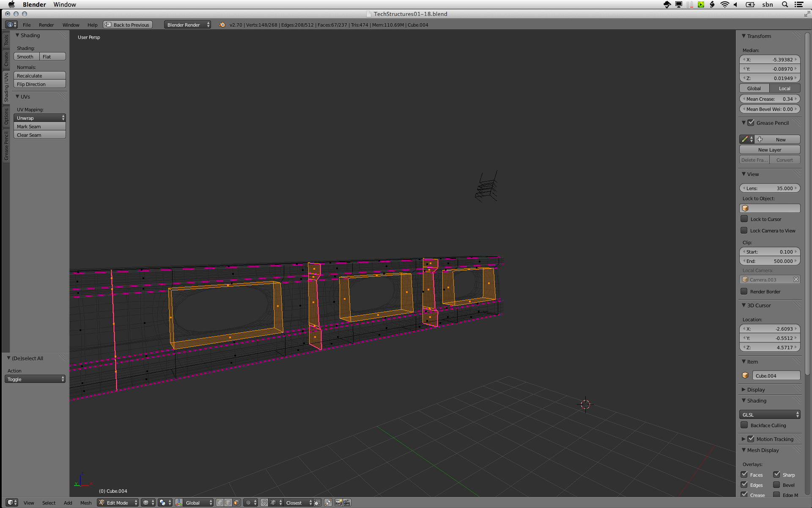Select edge select mode
Image resolution: width=812 pixels, height=508 pixels.
click(x=228, y=502)
